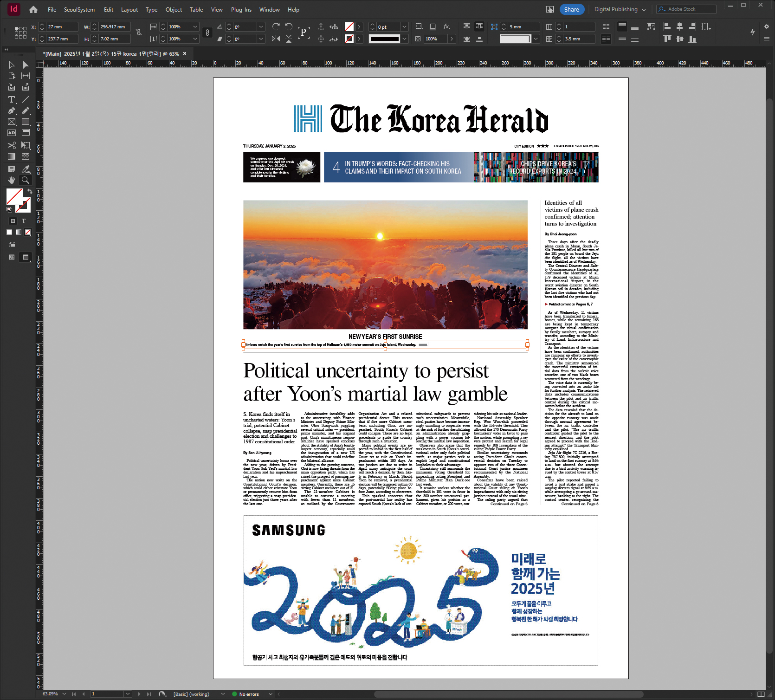Open the SeoulSystem menu
Screen dimensions: 775x700
click(79, 9)
